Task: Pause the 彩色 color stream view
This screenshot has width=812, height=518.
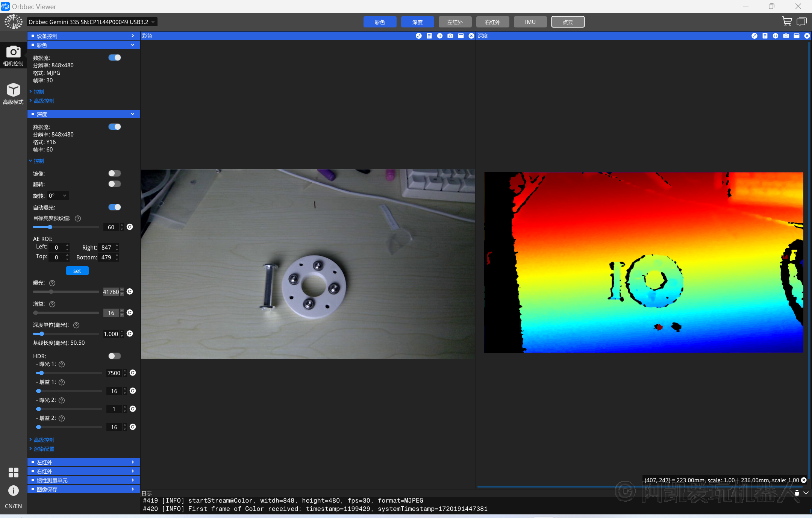Action: point(439,36)
